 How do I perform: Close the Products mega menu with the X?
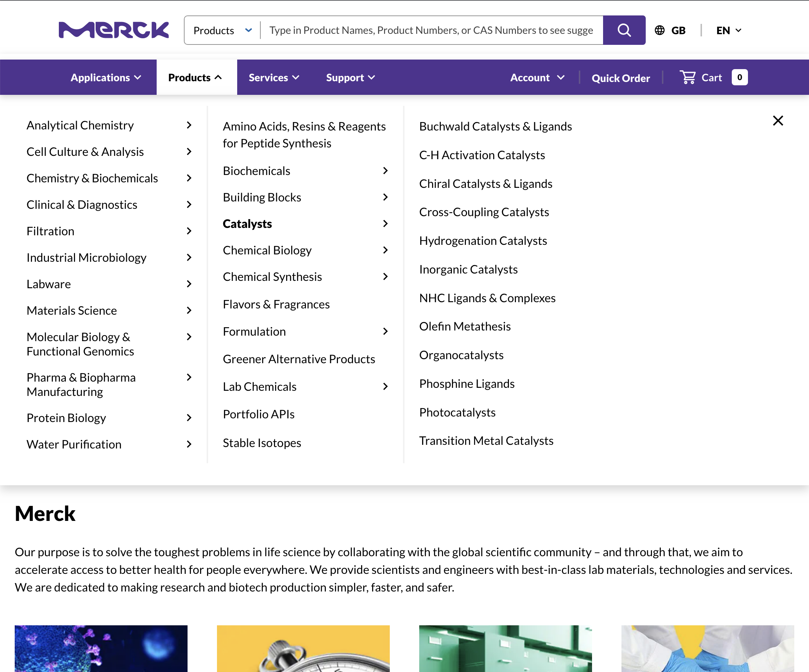(778, 121)
